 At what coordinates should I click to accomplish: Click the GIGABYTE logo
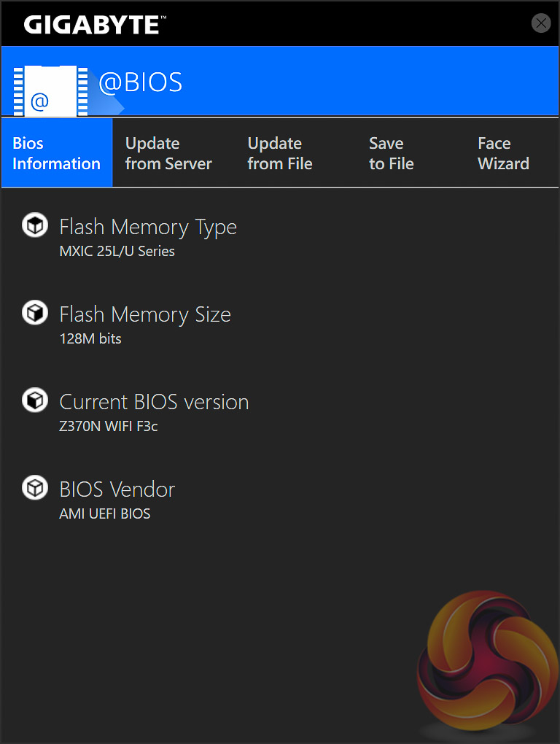coord(94,26)
